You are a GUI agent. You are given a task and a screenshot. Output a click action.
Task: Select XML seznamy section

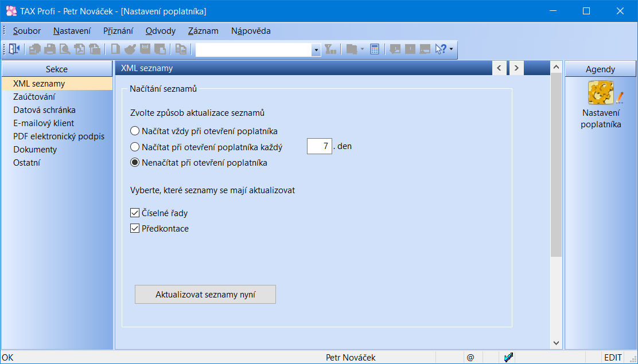57,84
